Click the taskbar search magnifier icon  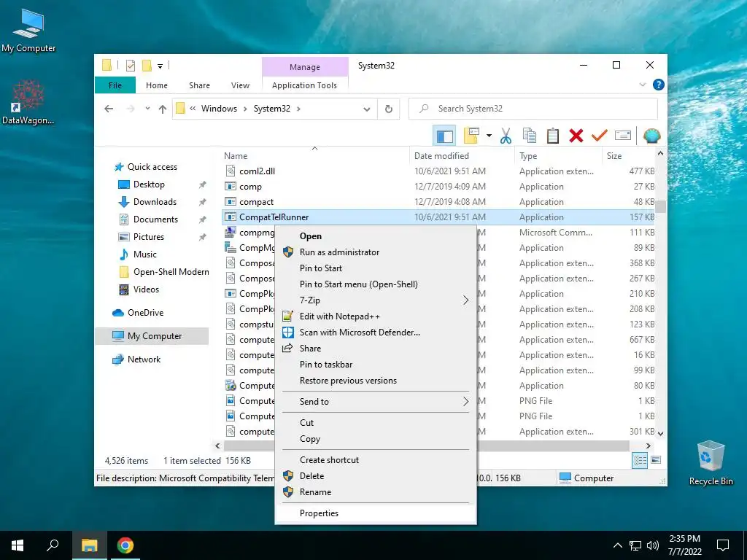click(53, 545)
